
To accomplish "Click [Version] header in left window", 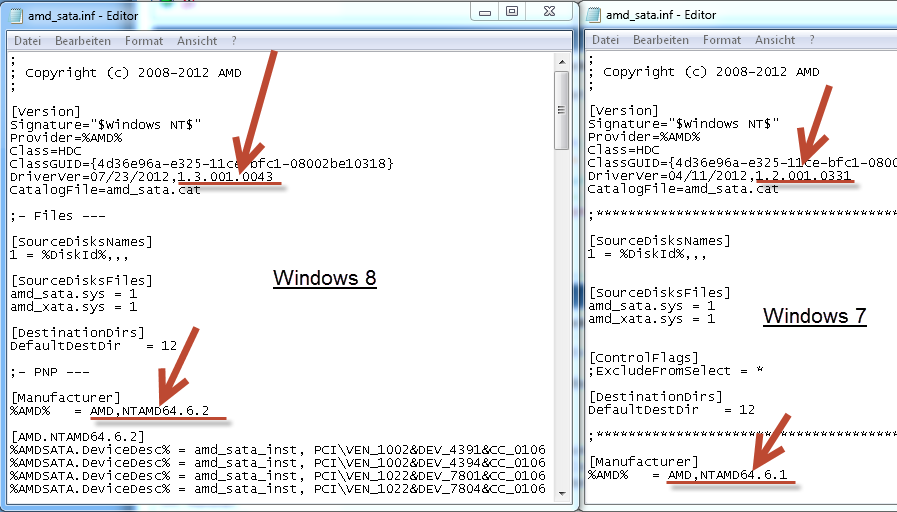I will 46,112.
